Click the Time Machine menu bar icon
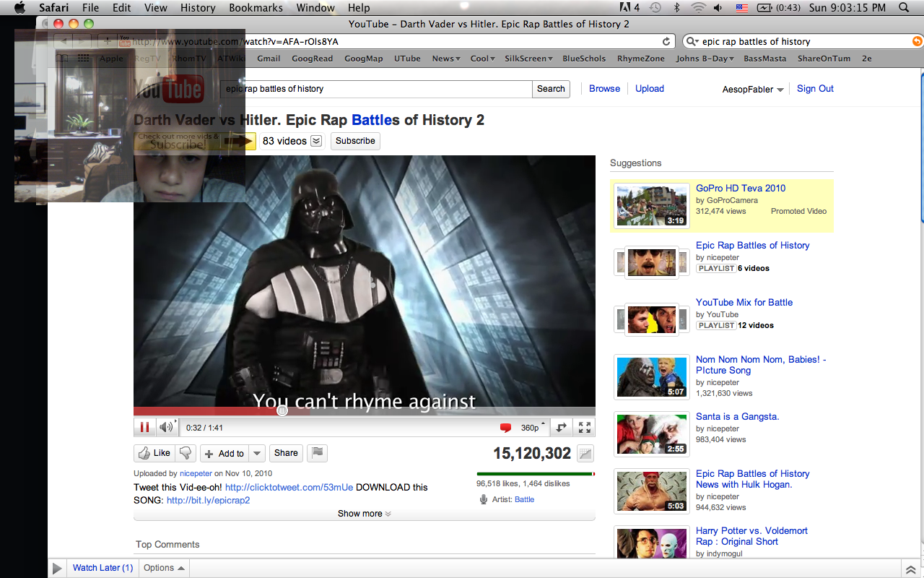 (x=655, y=8)
